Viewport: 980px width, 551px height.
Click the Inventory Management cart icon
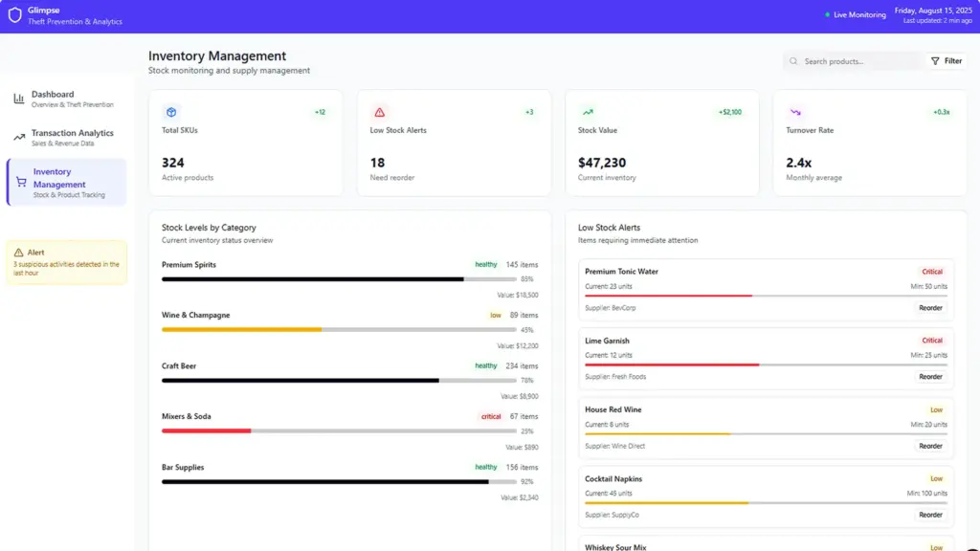(x=21, y=182)
